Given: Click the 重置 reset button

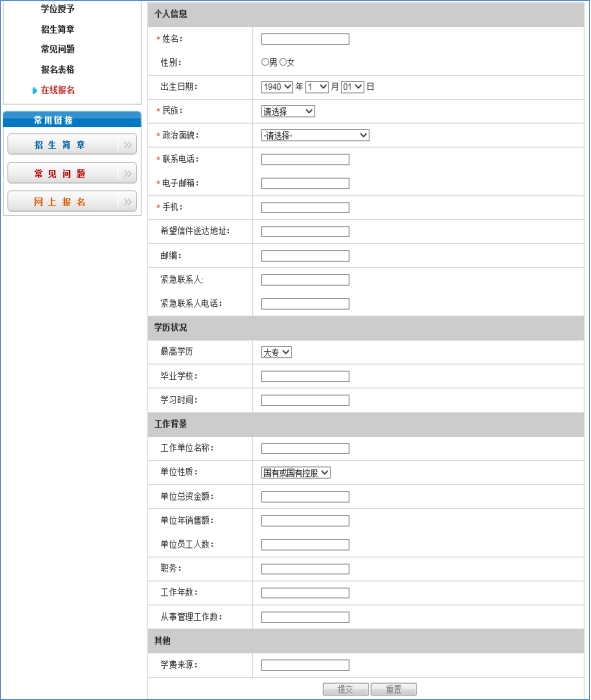Looking at the screenshot, I should [394, 689].
